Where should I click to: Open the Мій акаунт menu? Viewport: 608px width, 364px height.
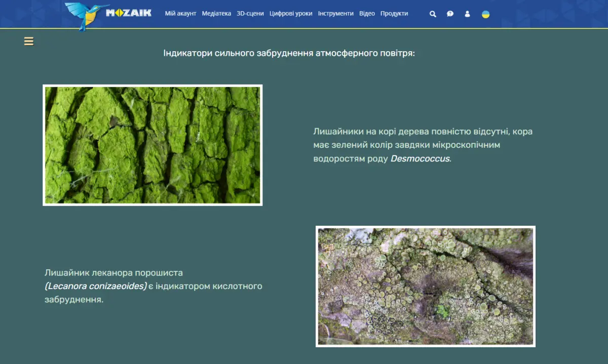180,14
